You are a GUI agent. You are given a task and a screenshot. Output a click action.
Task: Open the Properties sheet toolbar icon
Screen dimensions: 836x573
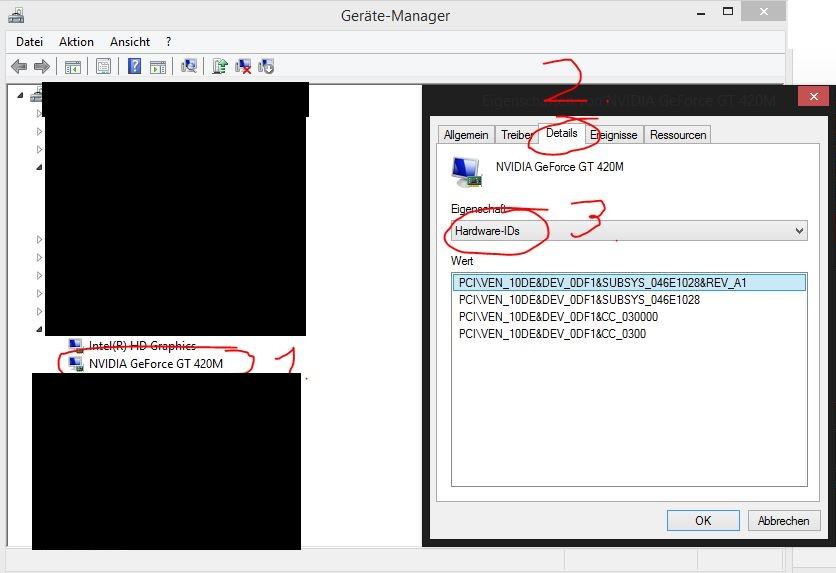tap(103, 67)
